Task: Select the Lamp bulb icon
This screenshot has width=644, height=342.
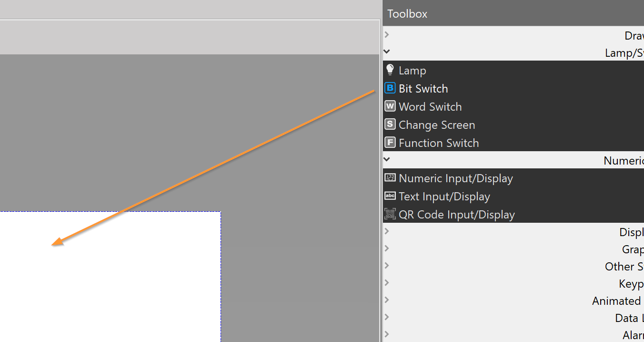Action: (390, 70)
